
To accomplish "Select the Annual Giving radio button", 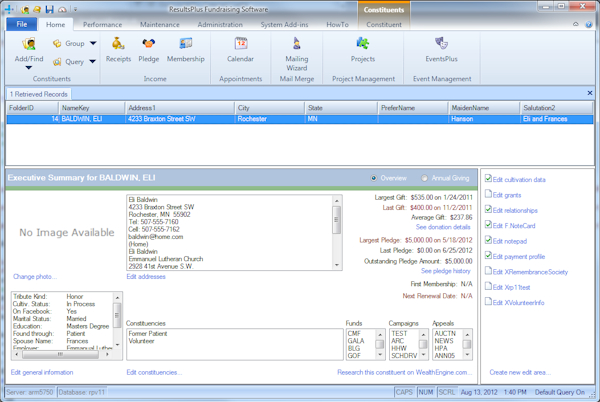I will coord(422,178).
